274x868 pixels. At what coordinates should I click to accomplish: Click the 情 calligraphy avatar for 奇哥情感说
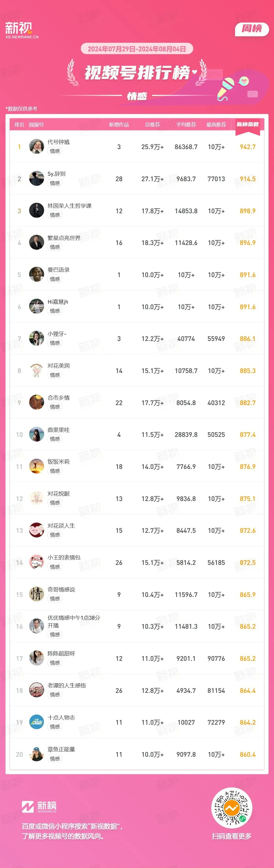click(36, 594)
